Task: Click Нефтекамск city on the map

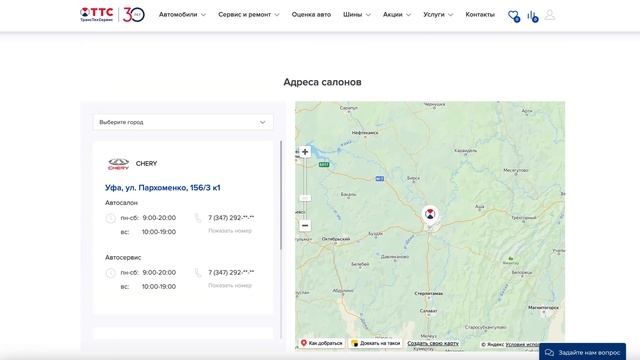Action: coord(365,133)
